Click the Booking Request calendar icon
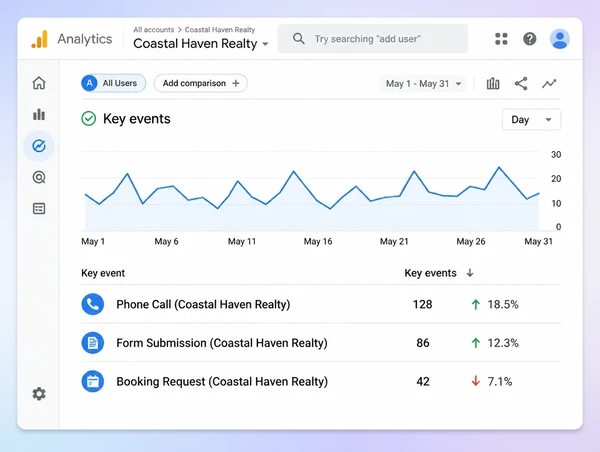This screenshot has height=452, width=600. click(93, 381)
